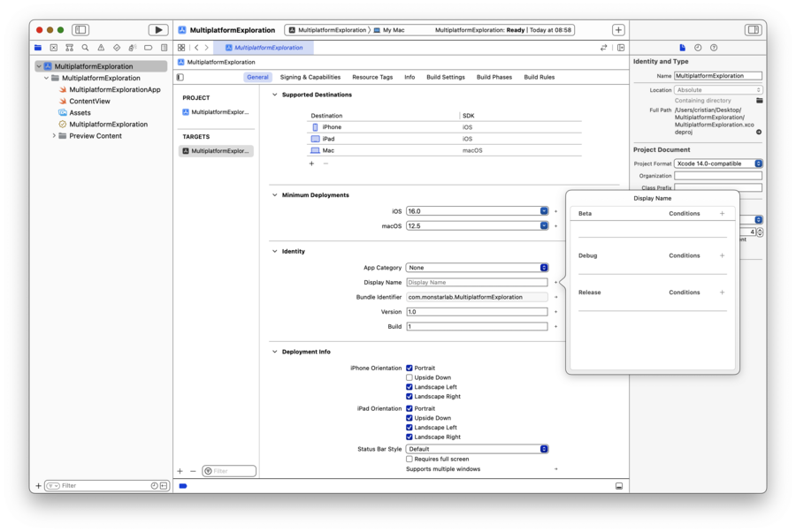Open the issue navigator warning icon
This screenshot has height=532, width=796.
tap(101, 48)
